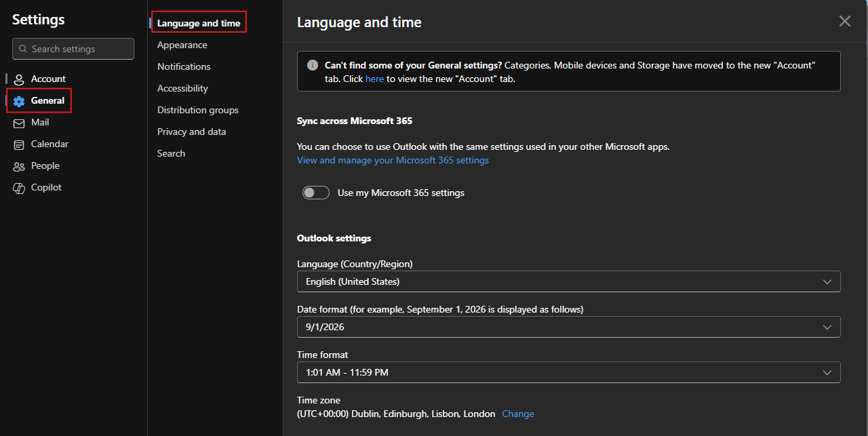Image resolution: width=868 pixels, height=436 pixels.
Task: Click the General gear icon
Action: [19, 101]
